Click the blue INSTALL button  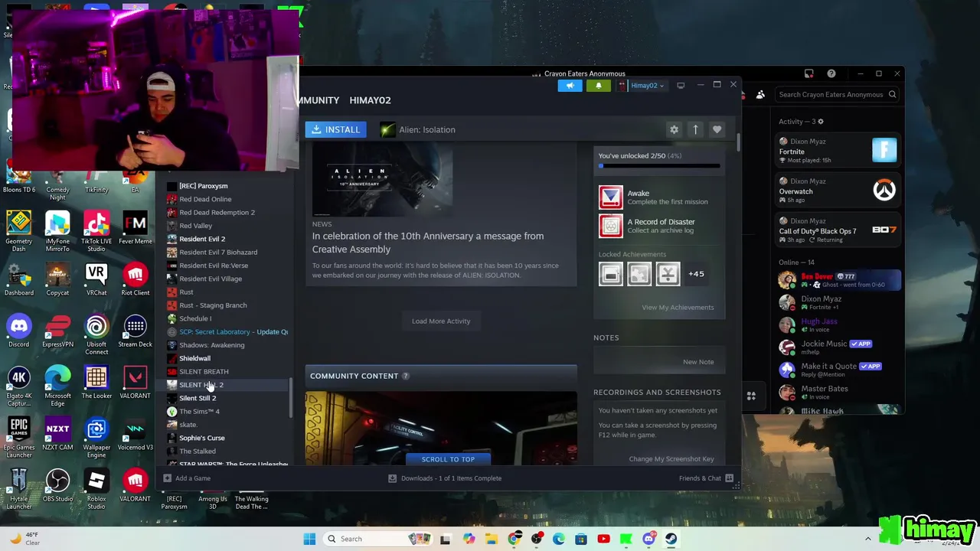[x=335, y=129]
